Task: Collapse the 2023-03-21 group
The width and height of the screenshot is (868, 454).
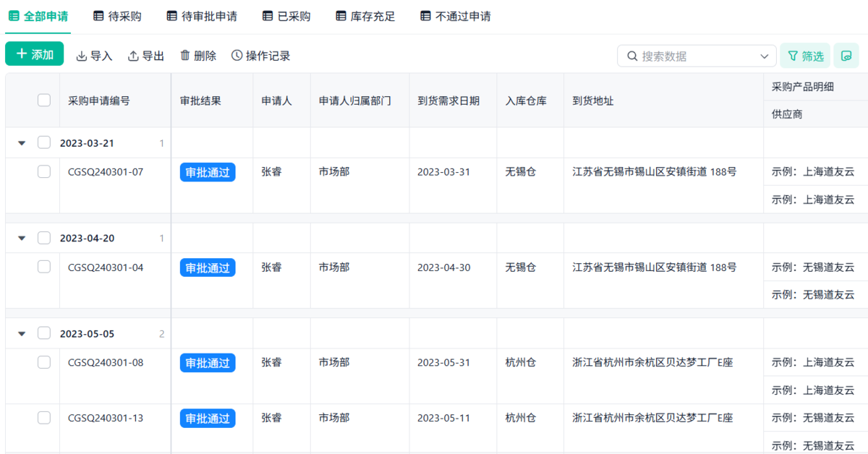Action: [x=22, y=143]
